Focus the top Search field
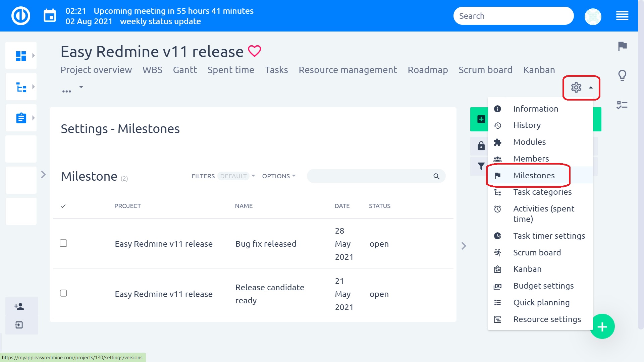The height and width of the screenshot is (362, 644). point(514,16)
